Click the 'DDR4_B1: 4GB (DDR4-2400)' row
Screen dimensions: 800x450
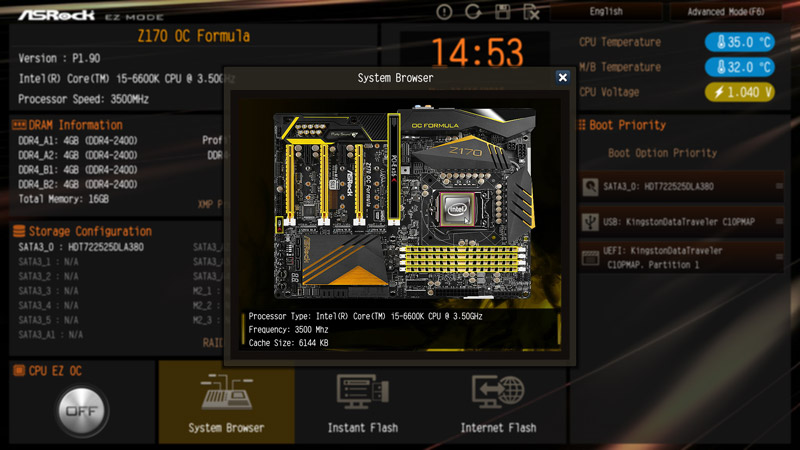pyautogui.click(x=78, y=170)
